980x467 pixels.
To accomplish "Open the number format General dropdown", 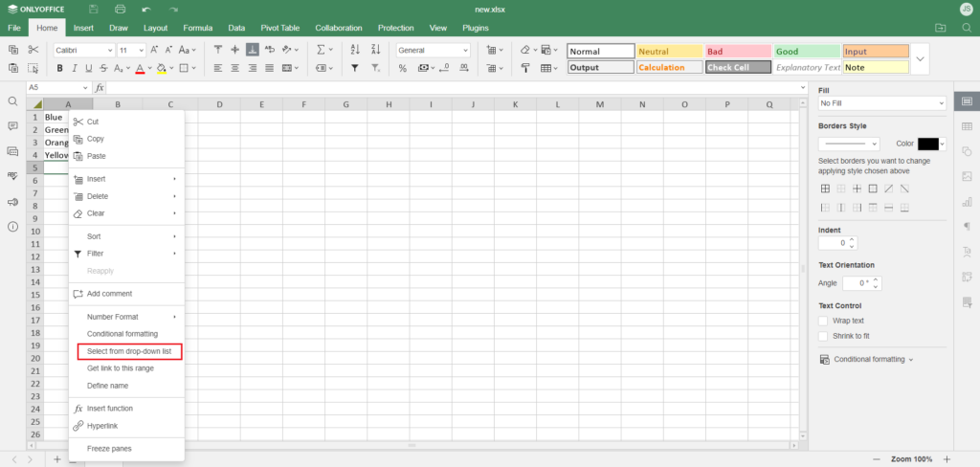I will point(434,50).
